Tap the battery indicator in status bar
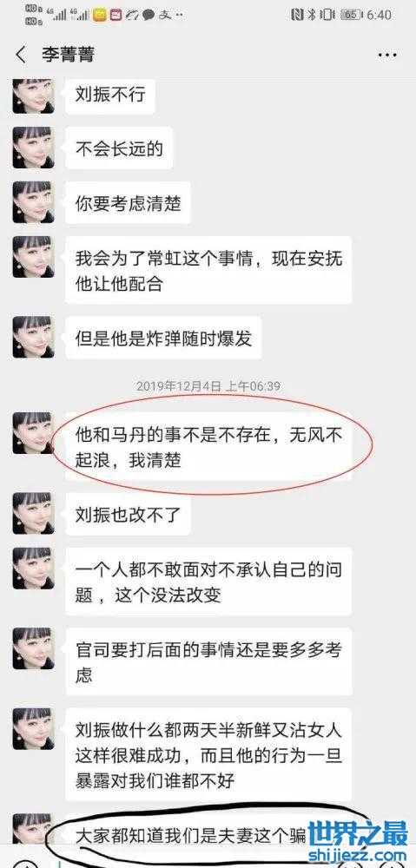Viewport: 416px width, 868px height. click(351, 15)
